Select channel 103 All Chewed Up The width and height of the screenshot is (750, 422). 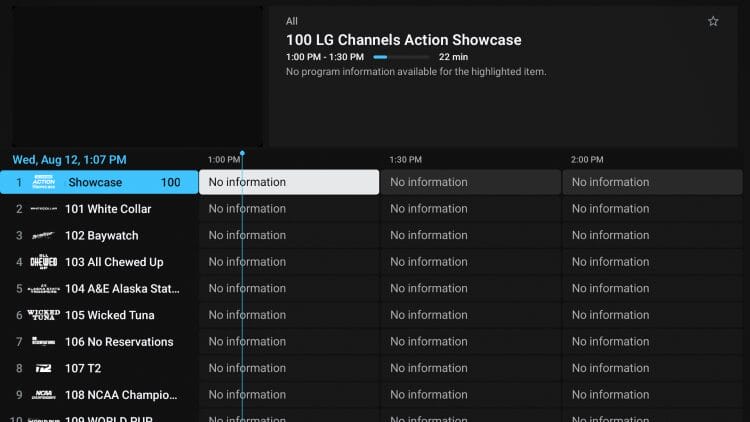tap(99, 262)
